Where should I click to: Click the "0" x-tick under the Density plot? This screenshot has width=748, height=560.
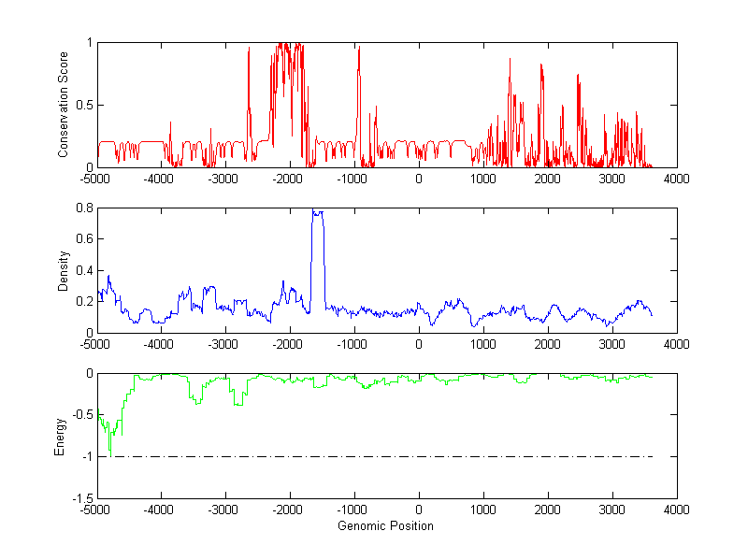[418, 344]
